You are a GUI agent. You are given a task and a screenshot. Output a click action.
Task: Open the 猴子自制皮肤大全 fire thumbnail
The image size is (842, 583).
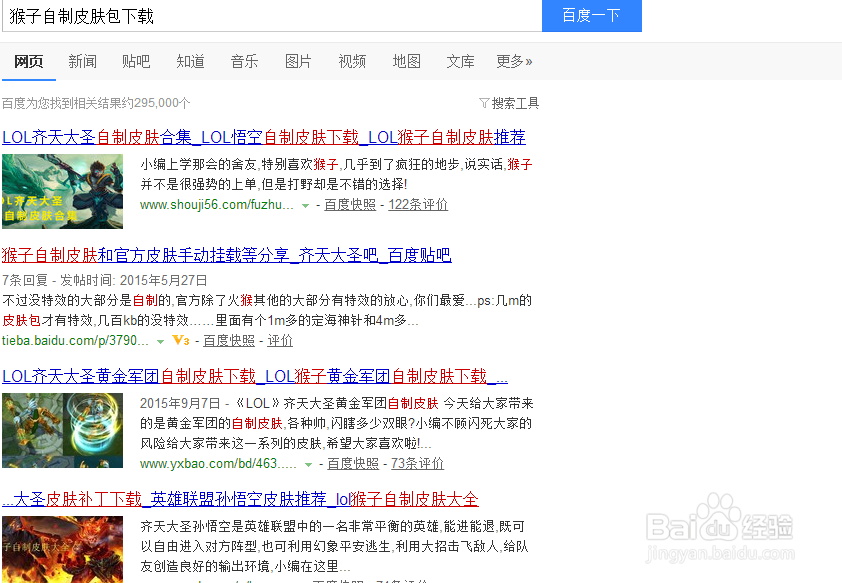click(62, 550)
